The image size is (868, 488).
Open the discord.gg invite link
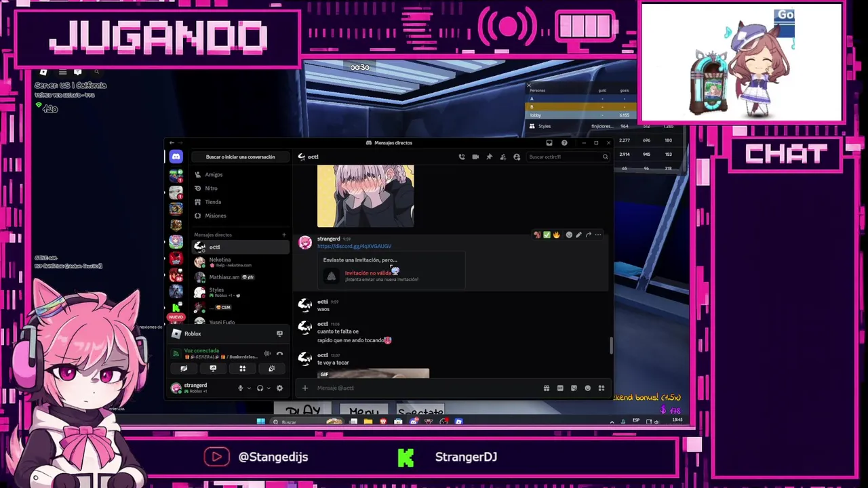354,246
